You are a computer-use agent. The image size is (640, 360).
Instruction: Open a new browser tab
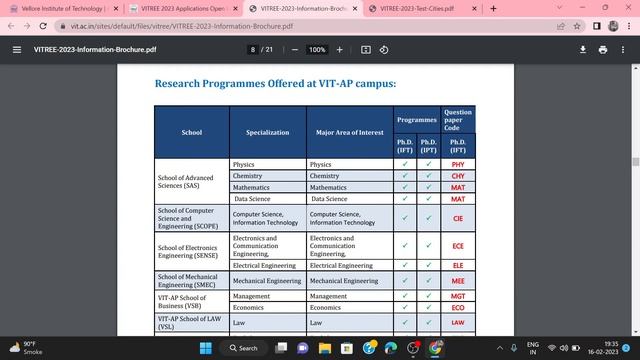[x=493, y=9]
